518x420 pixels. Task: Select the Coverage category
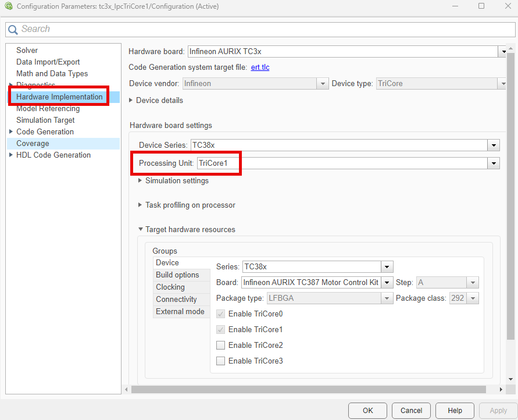pos(33,143)
